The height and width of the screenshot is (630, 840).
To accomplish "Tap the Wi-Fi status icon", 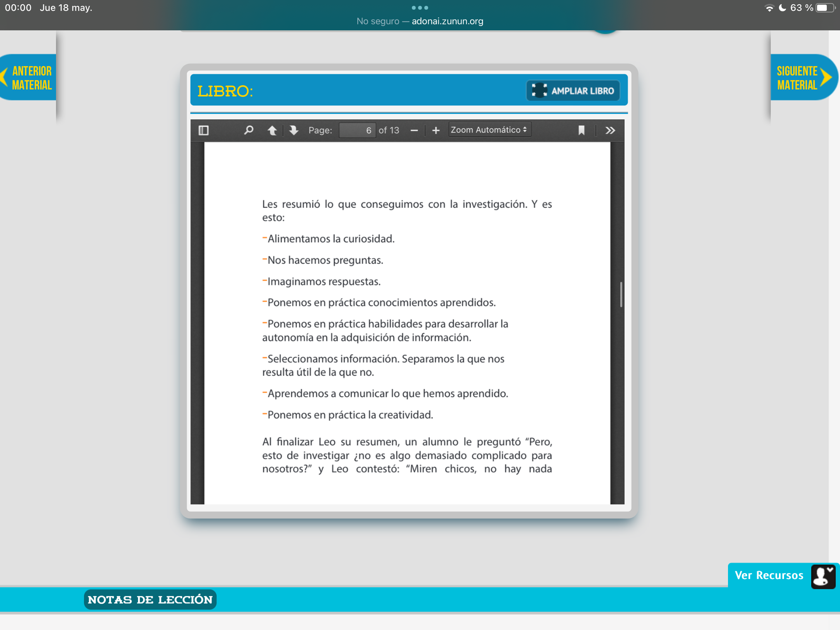I will point(769,8).
